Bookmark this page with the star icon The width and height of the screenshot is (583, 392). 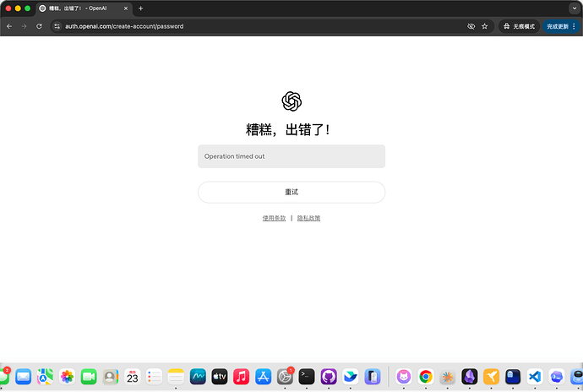[x=484, y=26]
